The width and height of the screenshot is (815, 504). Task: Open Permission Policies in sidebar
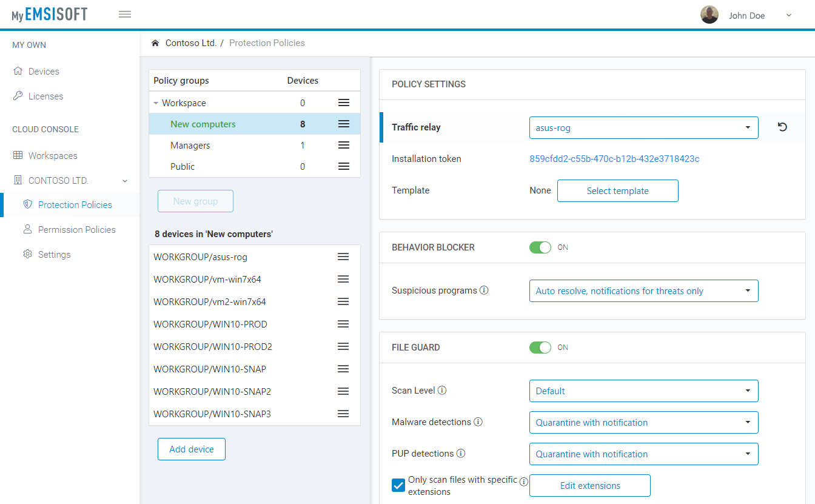[x=76, y=230]
